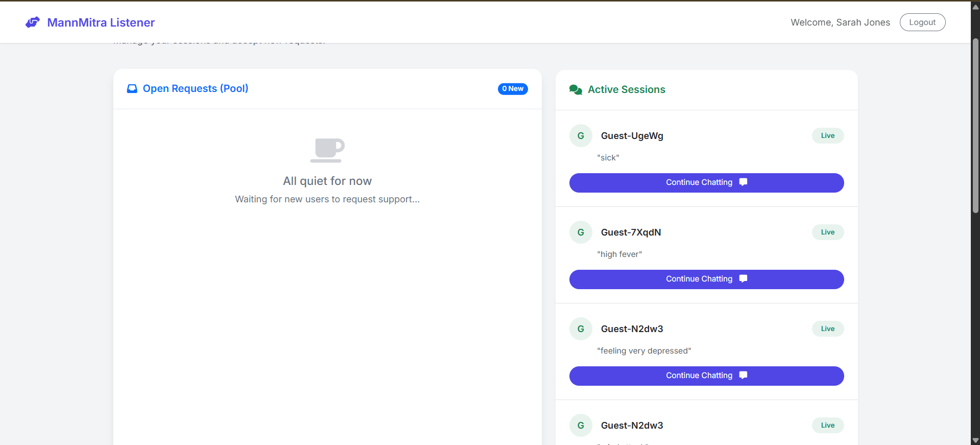Click the MannMitra handshake logo icon

(33, 22)
